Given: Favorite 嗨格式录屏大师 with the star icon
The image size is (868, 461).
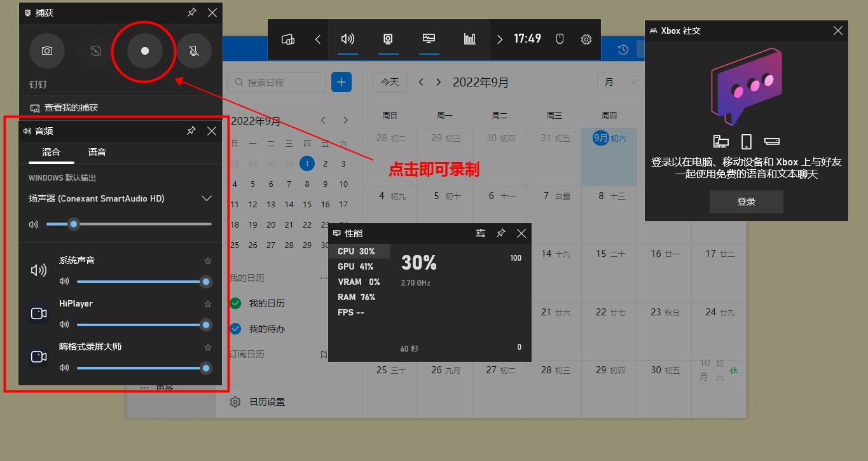Looking at the screenshot, I should (207, 347).
